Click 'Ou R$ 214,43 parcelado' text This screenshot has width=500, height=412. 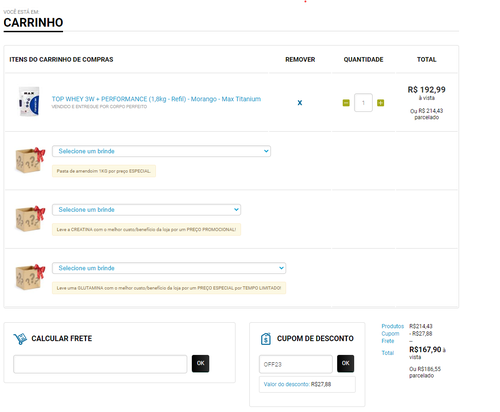(426, 114)
